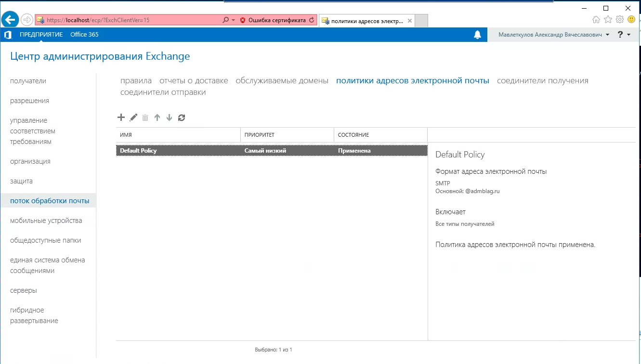Viewport: 641px width, 364px height.
Task: Open the получатели section in sidebar
Action: (28, 81)
